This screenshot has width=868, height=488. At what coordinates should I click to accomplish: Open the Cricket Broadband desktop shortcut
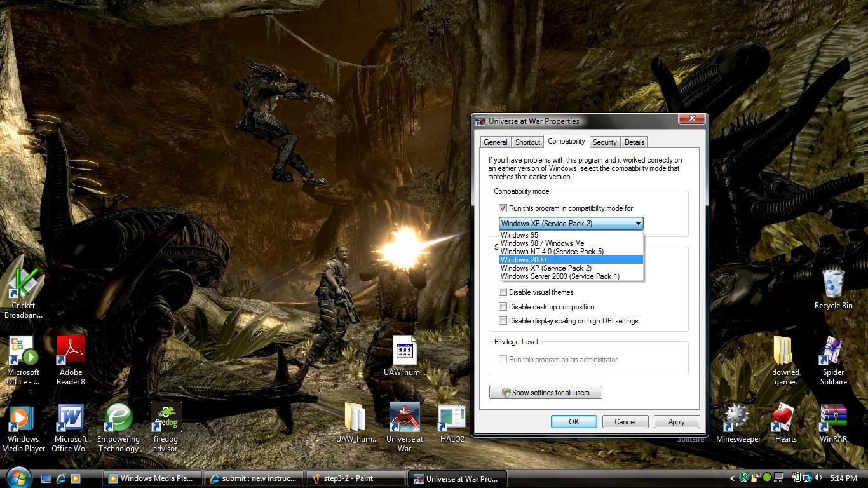(24, 293)
